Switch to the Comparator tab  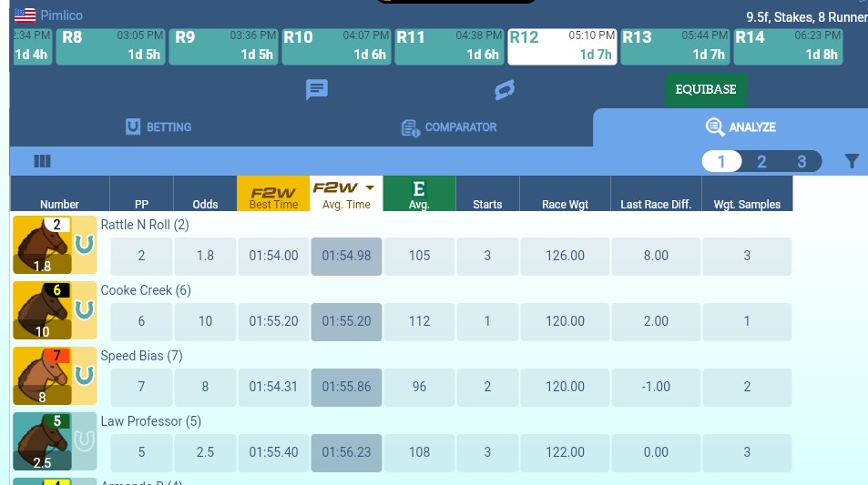pyautogui.click(x=449, y=127)
